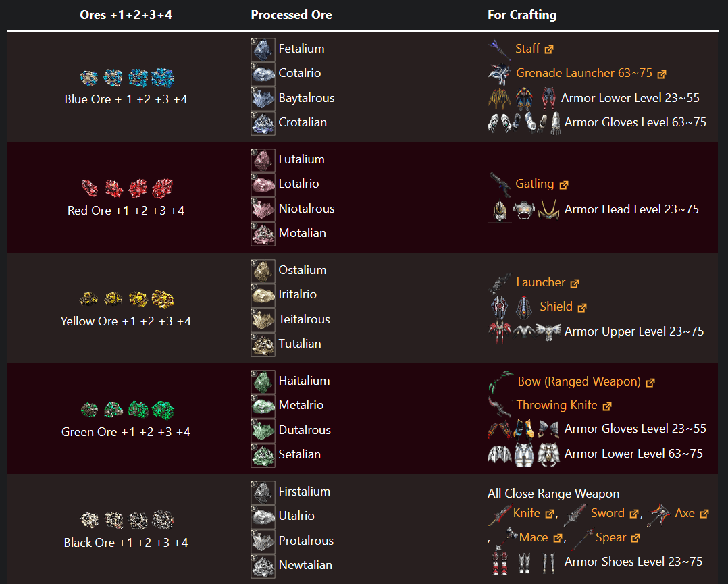
Task: Click the Setalian green ore icon
Action: tap(263, 456)
